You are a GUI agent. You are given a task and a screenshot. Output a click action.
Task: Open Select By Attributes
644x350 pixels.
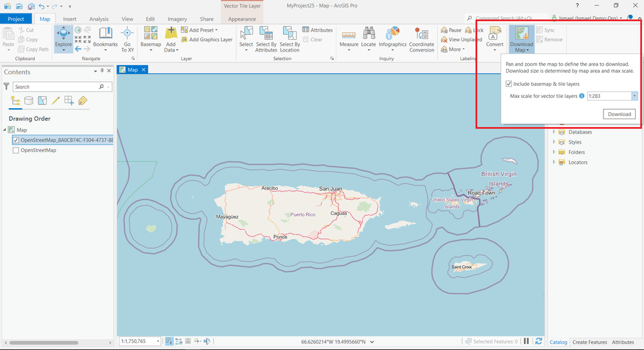coord(266,39)
